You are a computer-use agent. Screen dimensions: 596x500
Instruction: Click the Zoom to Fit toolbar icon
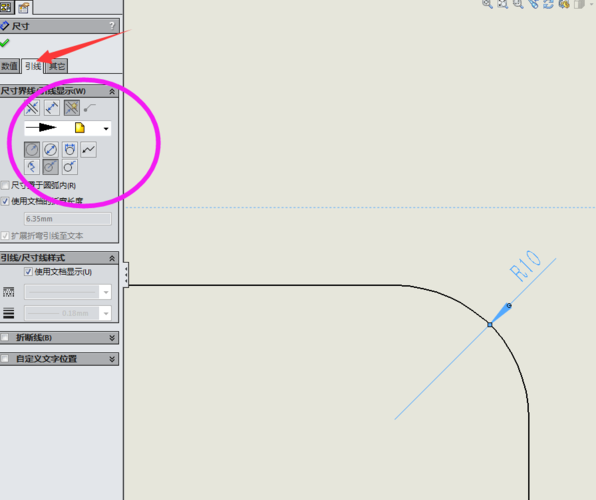click(487, 4)
